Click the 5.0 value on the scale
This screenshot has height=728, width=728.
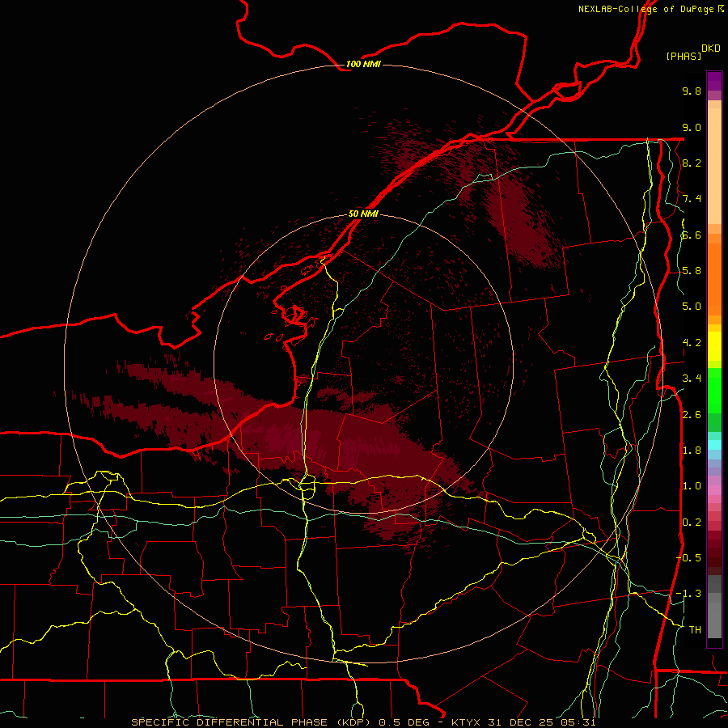point(692,307)
